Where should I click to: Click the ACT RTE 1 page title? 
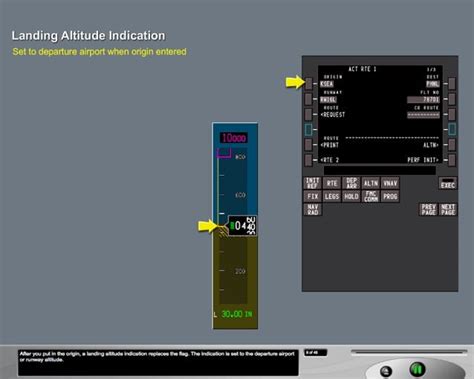click(362, 69)
